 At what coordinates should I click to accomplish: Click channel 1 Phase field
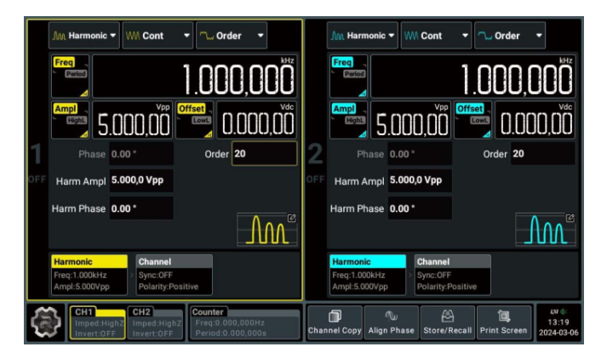tap(141, 154)
